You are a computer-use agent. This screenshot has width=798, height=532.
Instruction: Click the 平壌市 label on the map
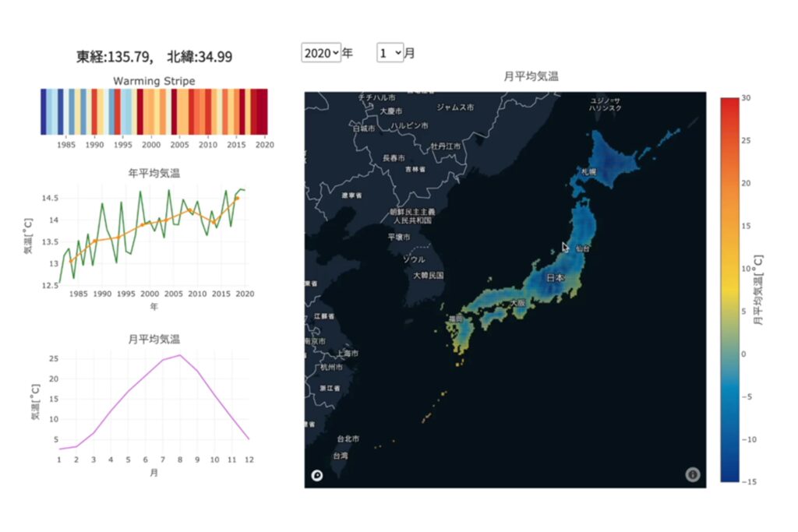[398, 237]
